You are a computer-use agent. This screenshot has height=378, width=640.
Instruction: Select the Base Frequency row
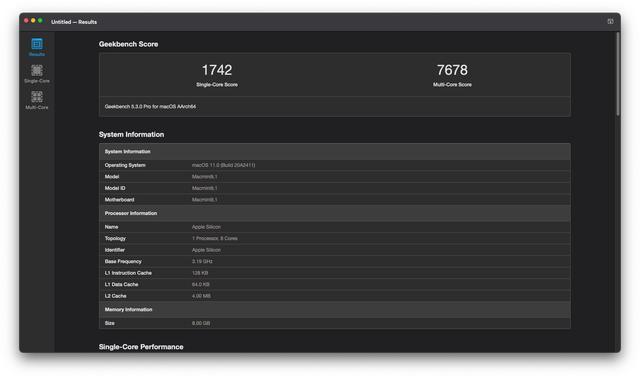coord(335,261)
